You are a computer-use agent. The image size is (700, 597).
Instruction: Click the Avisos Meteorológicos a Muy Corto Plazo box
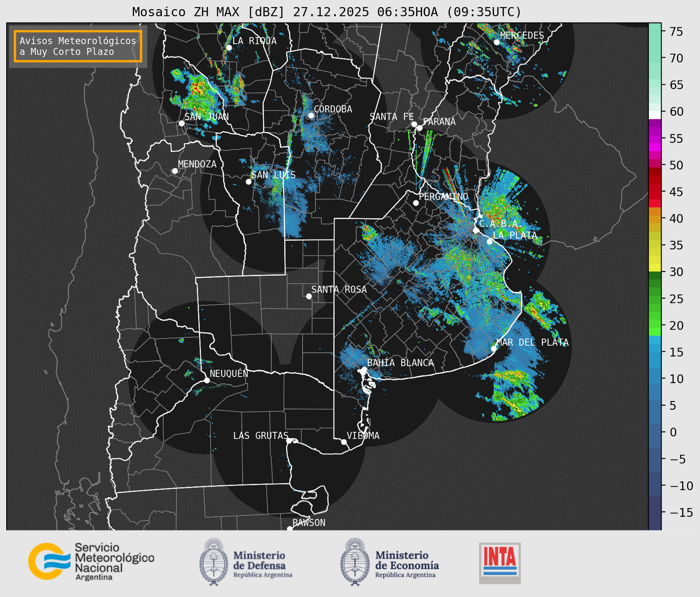78,46
